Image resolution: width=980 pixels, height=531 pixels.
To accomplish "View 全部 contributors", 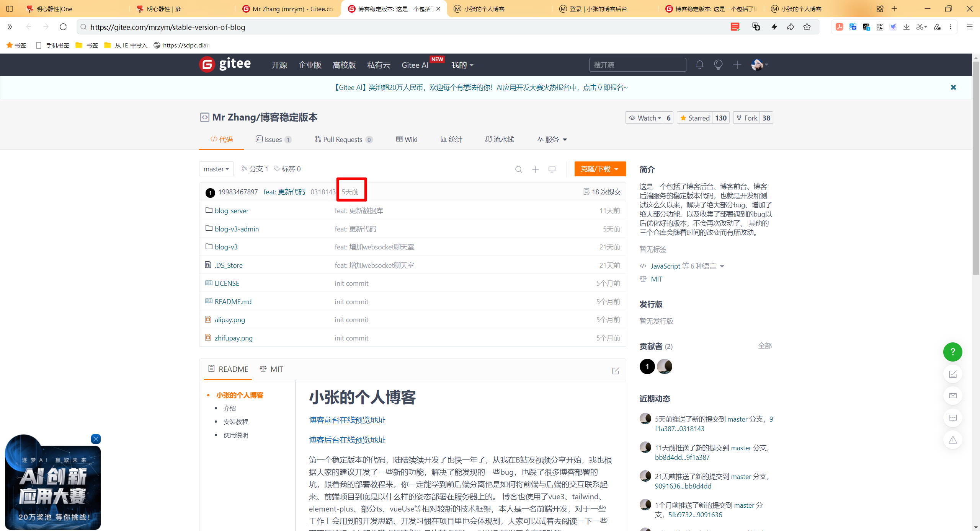I will pos(764,346).
